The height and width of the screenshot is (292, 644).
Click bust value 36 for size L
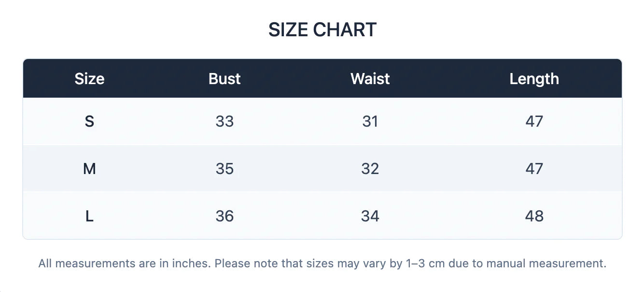tap(224, 216)
